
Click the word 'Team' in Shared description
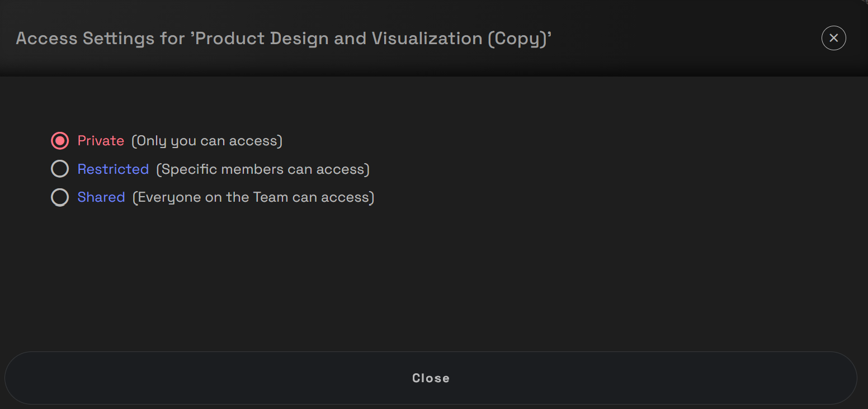pos(270,197)
